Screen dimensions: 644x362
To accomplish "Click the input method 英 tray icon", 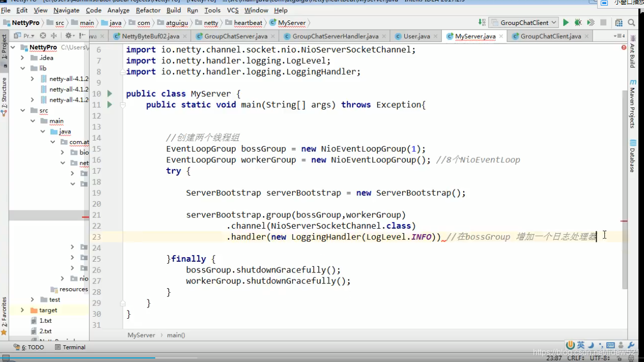I will click(580, 345).
